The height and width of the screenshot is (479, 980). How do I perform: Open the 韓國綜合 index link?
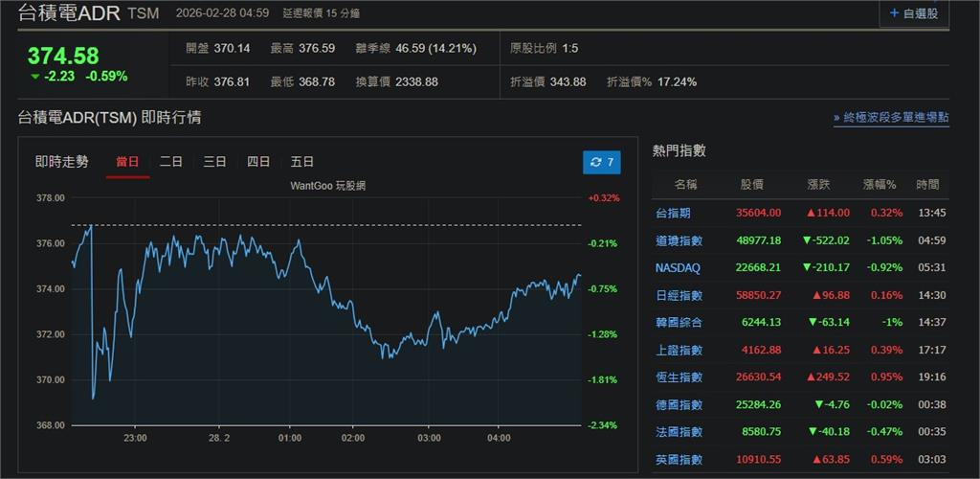[x=679, y=323]
